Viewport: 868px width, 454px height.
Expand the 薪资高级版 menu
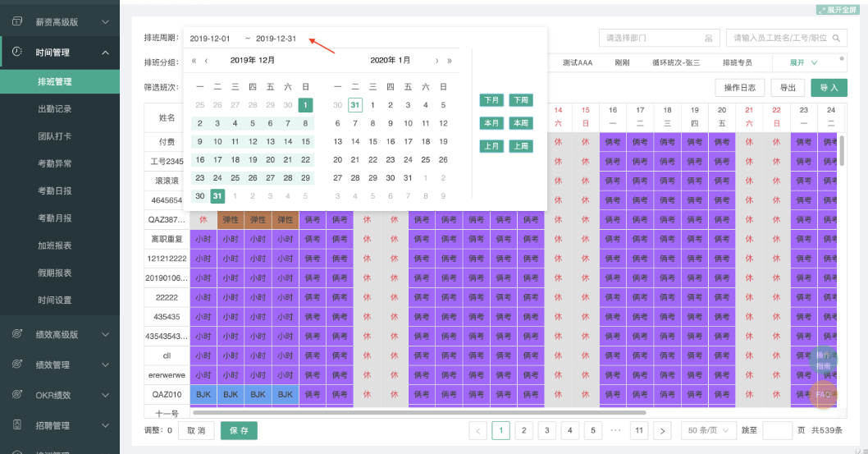coord(105,22)
